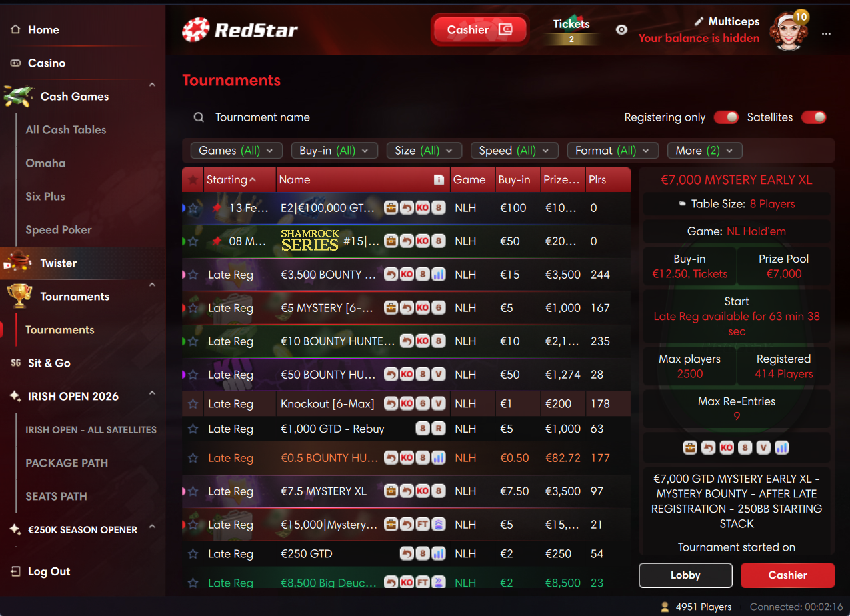
Task: Click the info icon in Name column header
Action: click(x=439, y=180)
